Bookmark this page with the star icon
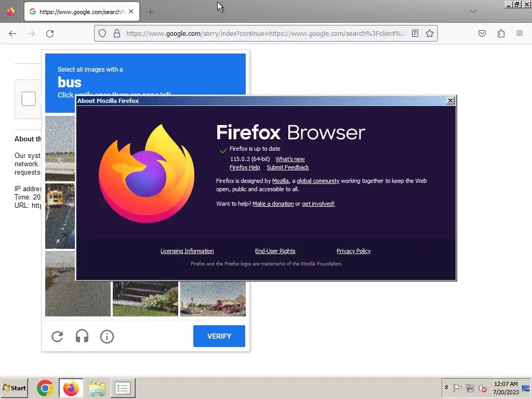This screenshot has height=399, width=532. point(430,33)
